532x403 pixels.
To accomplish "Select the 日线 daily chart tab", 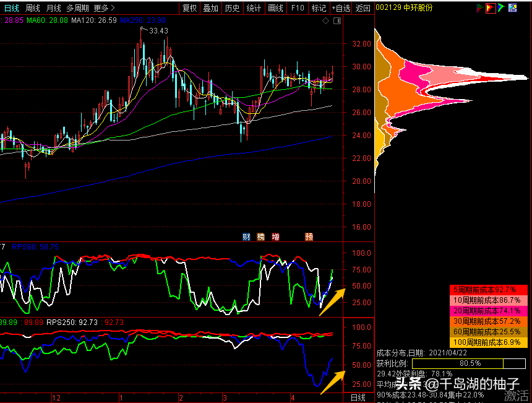I will pos(12,8).
